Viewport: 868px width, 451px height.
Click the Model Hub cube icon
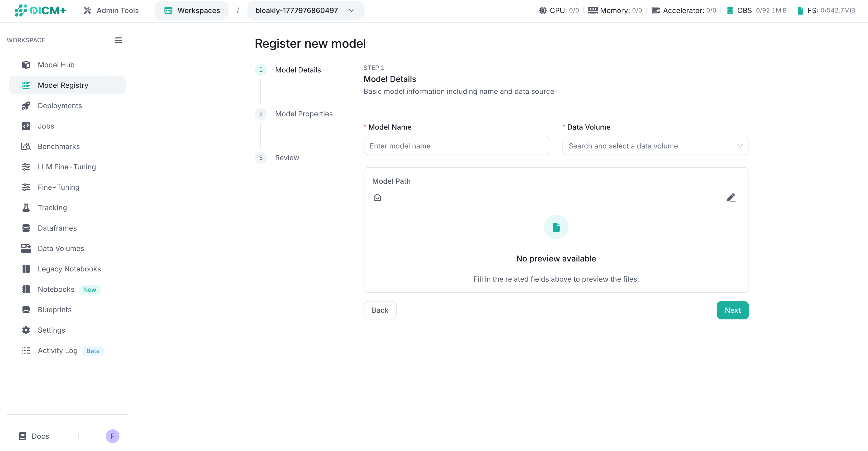pyautogui.click(x=26, y=65)
